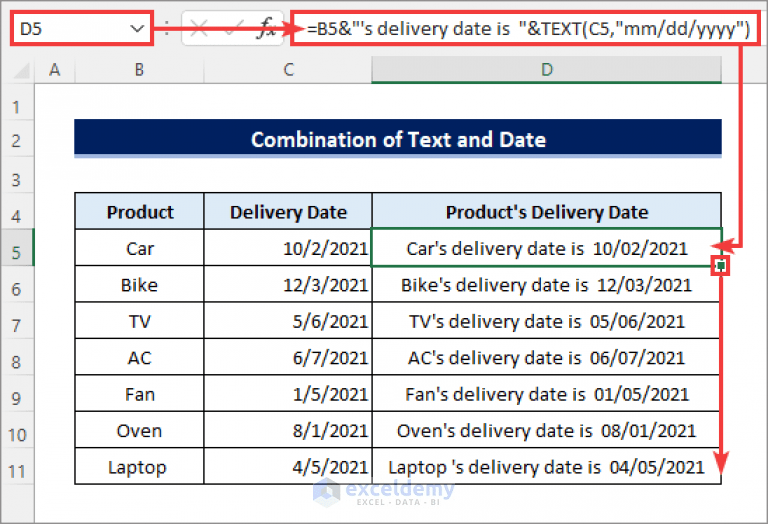Click the Insert Function fx icon

coord(267,28)
